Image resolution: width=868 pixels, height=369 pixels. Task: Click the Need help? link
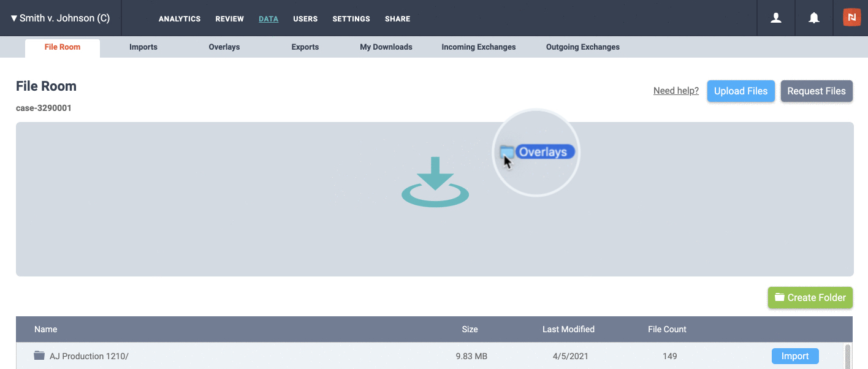(x=676, y=91)
